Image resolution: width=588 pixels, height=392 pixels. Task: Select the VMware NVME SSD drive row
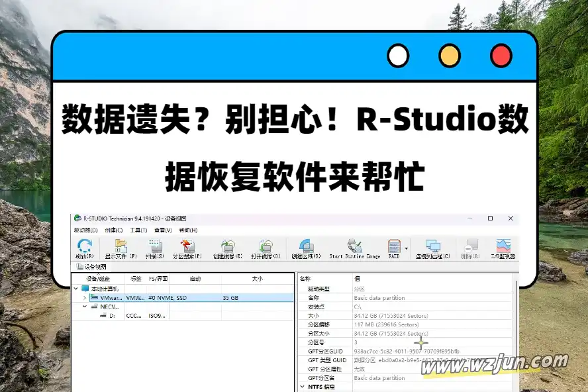[191, 298]
